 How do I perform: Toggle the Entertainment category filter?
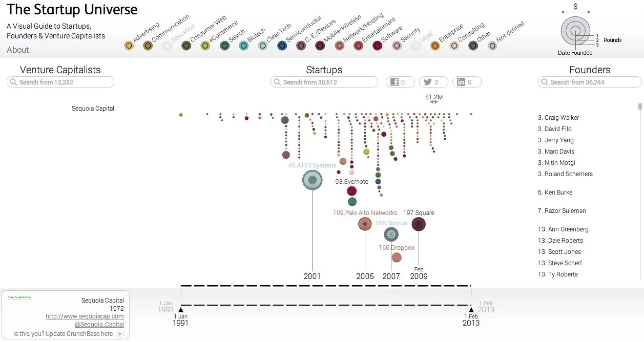coord(359,46)
